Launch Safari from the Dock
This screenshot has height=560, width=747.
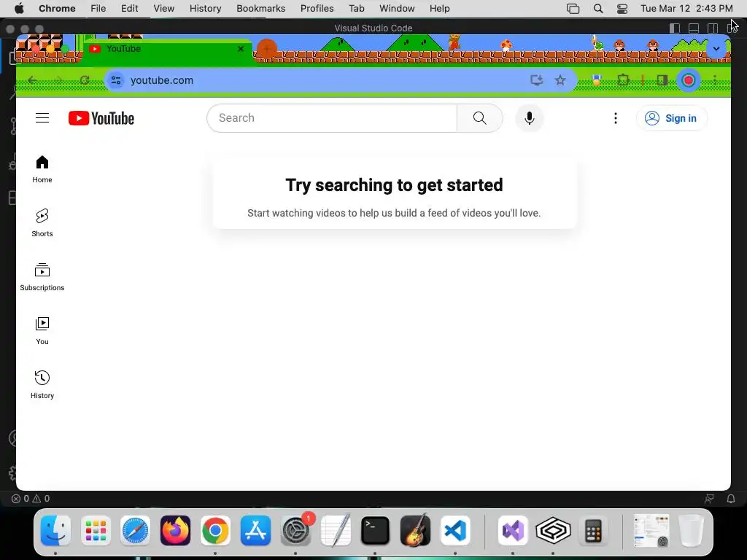tap(135, 531)
